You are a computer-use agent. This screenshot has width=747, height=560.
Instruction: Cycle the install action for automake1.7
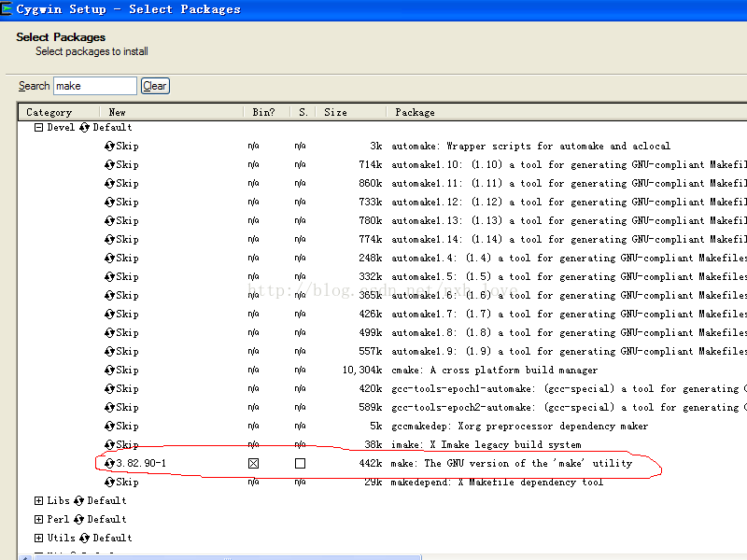(x=109, y=315)
